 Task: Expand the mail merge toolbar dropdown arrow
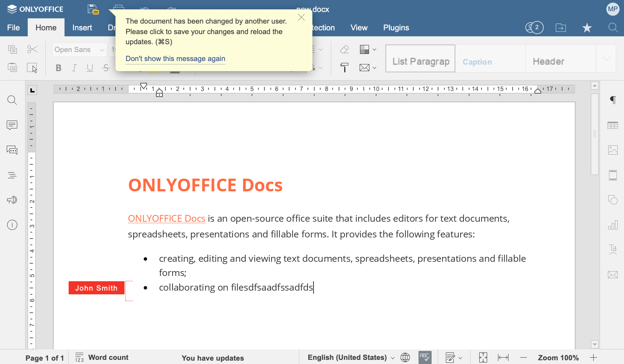374,68
